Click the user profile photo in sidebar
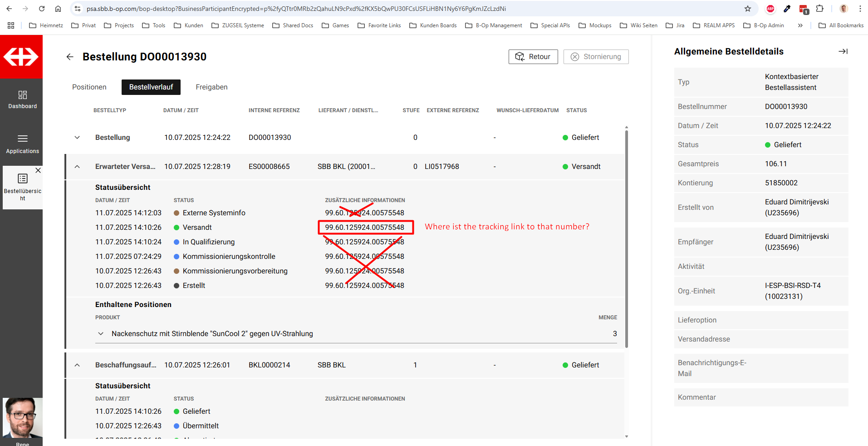The height and width of the screenshot is (446, 868). point(22,417)
